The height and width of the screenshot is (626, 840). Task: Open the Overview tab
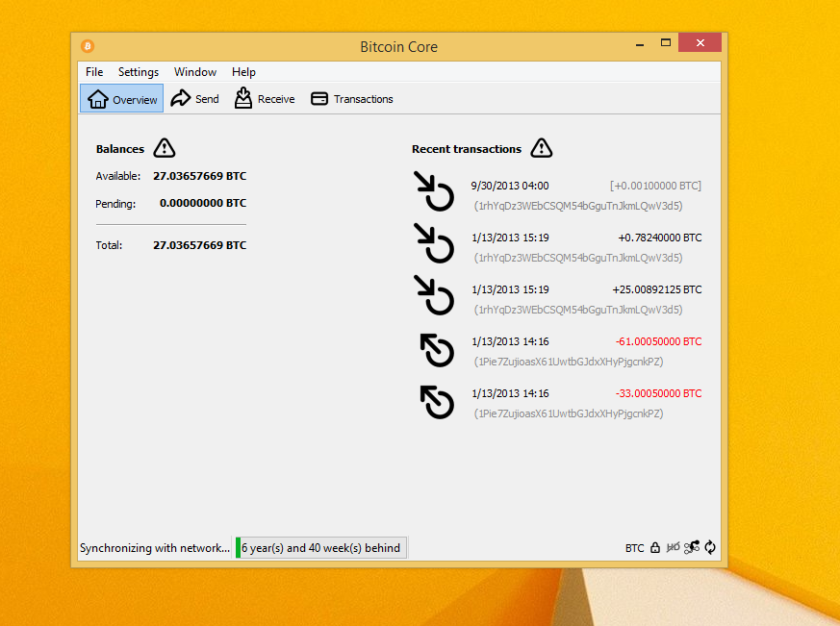[121, 98]
